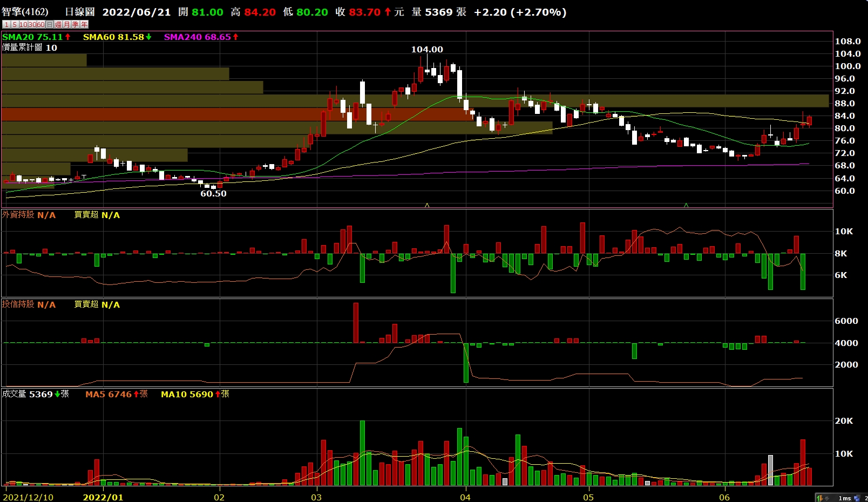Click the 02 month axis marker
The image size is (868, 502).
[219, 497]
